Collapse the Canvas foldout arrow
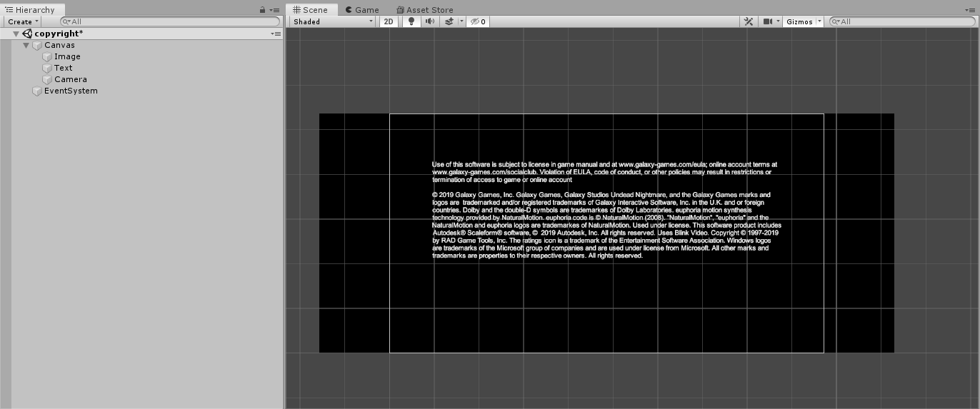This screenshot has height=409, width=980. [26, 45]
